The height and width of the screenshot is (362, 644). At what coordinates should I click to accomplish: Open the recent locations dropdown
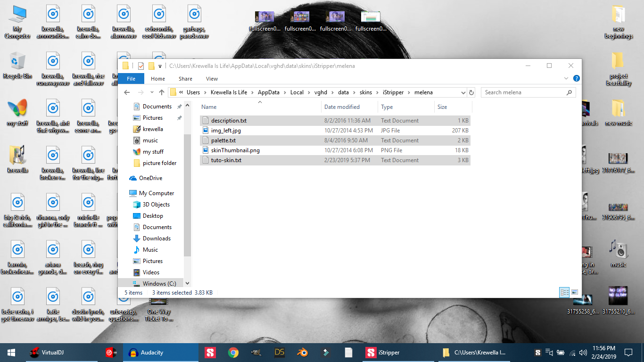(151, 92)
